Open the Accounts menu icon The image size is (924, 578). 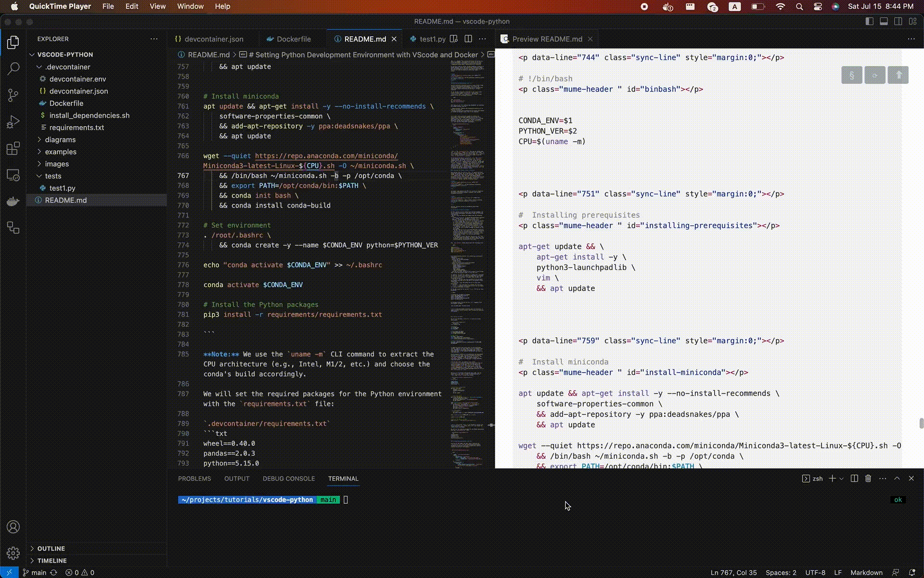(x=13, y=527)
